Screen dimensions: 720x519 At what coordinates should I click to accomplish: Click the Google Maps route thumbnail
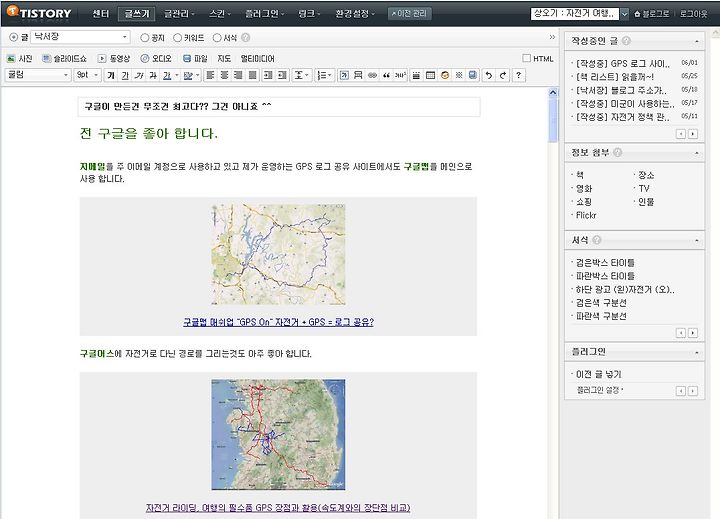[x=278, y=254]
